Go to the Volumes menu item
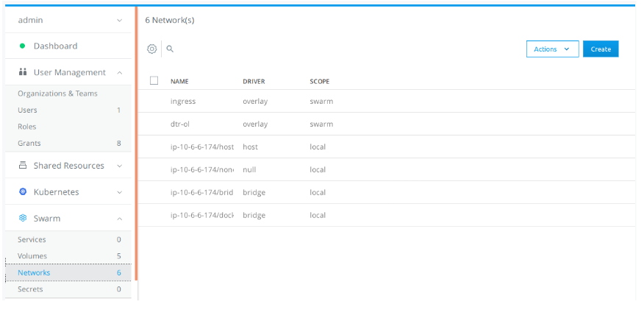The image size is (644, 310). point(32,256)
